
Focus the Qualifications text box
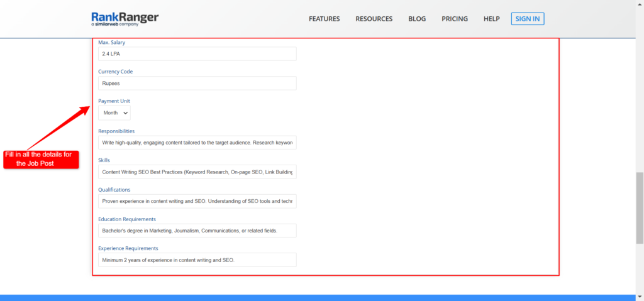[197, 201]
